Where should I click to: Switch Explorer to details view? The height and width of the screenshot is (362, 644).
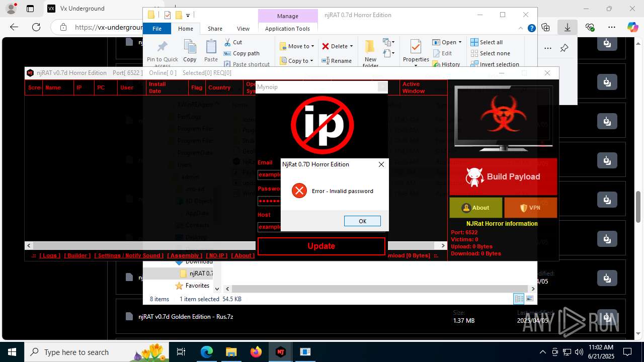(519, 299)
